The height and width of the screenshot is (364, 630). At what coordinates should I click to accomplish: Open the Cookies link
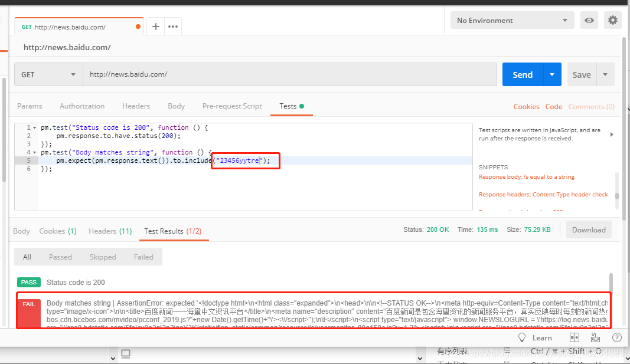pos(526,106)
